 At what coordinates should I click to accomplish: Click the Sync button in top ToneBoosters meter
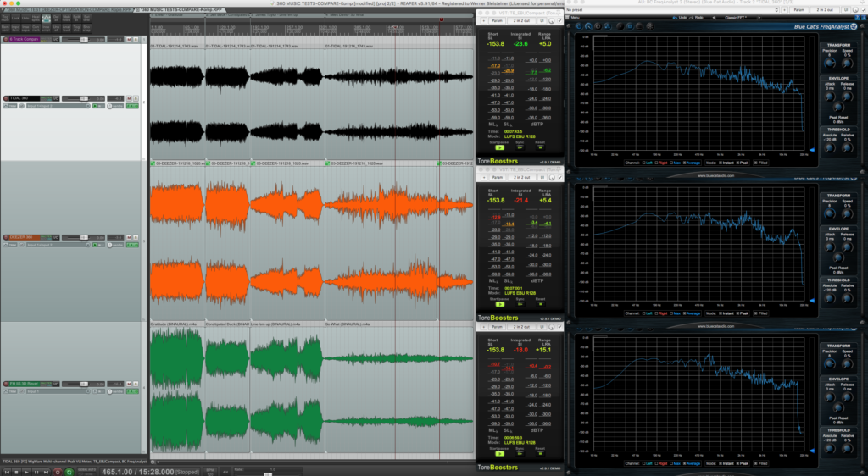[518, 147]
